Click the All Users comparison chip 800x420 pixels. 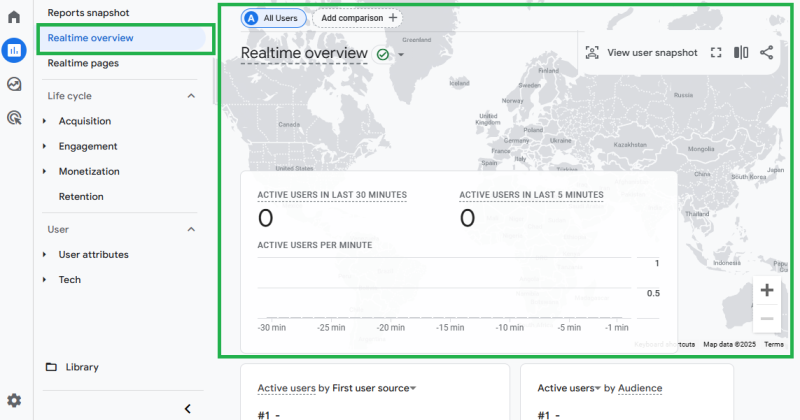pos(273,18)
